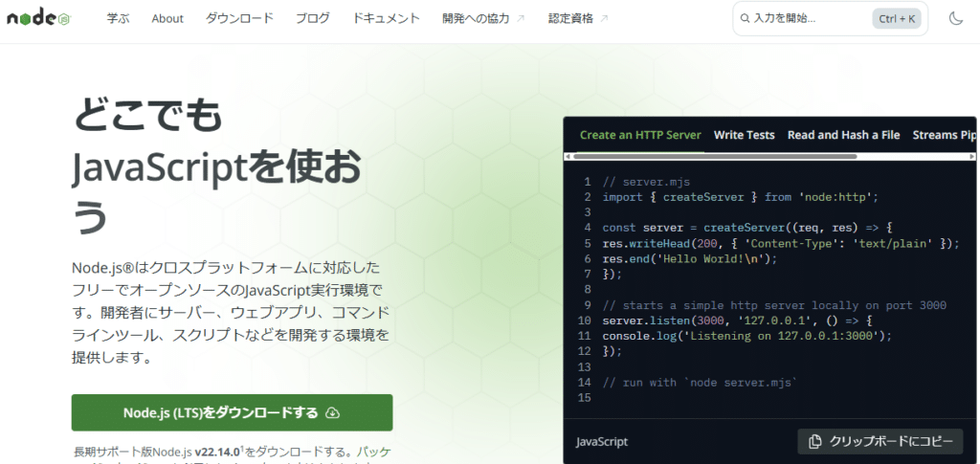Image resolution: width=980 pixels, height=464 pixels.
Task: Toggle dark mode moon icon
Action: [956, 19]
